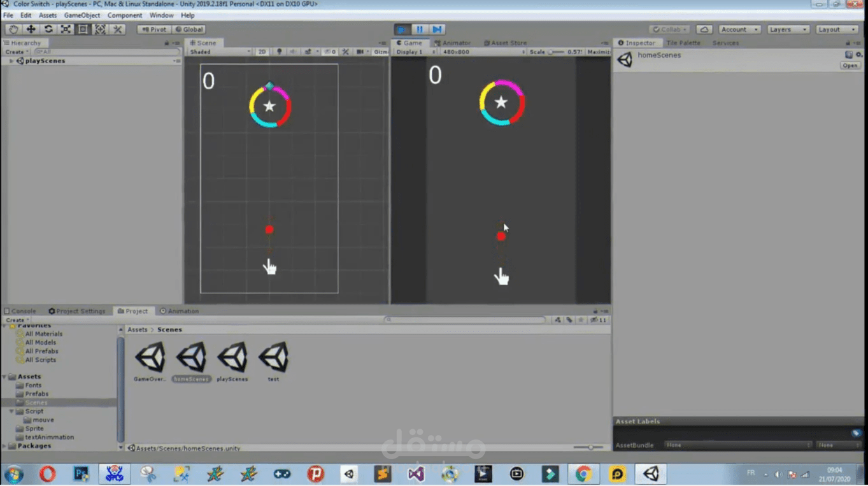Switch to the Console tab
The height and width of the screenshot is (486, 868).
coord(20,311)
